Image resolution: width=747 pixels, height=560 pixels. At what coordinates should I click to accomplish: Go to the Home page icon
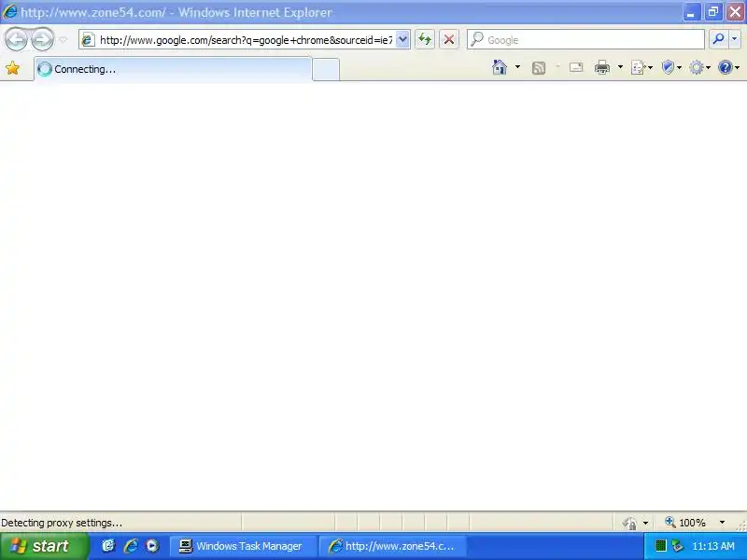(x=500, y=67)
